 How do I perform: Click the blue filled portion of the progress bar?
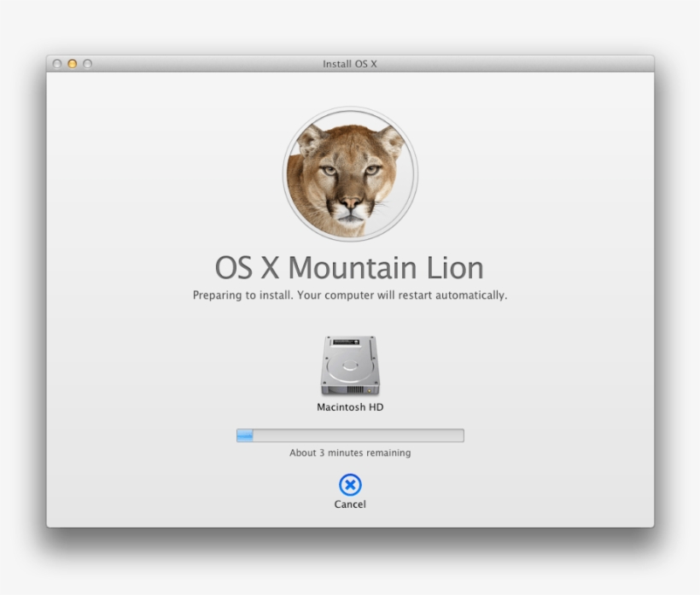[x=246, y=435]
